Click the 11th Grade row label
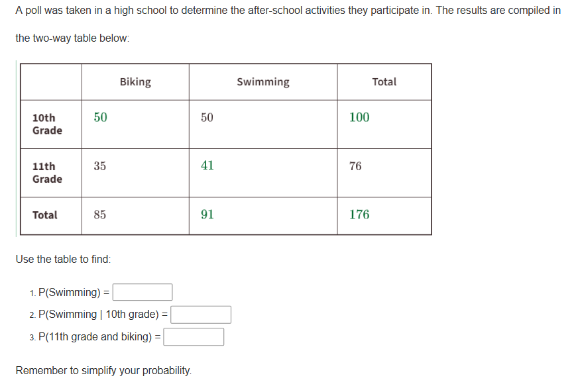 pyautogui.click(x=43, y=171)
